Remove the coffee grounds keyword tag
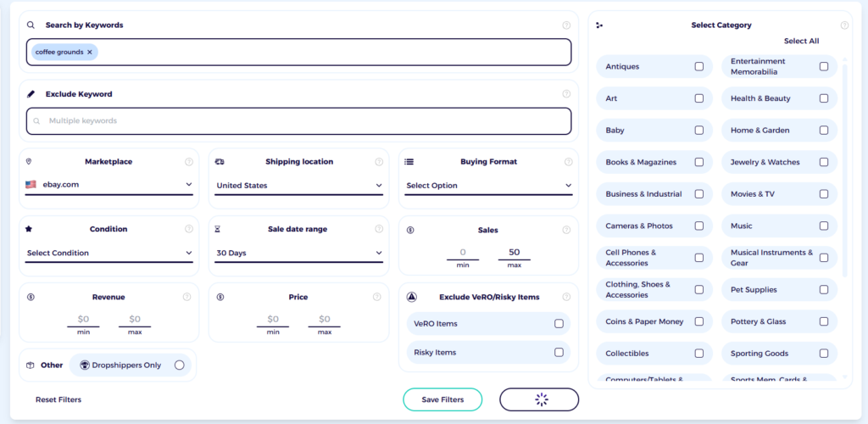The height and width of the screenshot is (424, 868). 90,52
